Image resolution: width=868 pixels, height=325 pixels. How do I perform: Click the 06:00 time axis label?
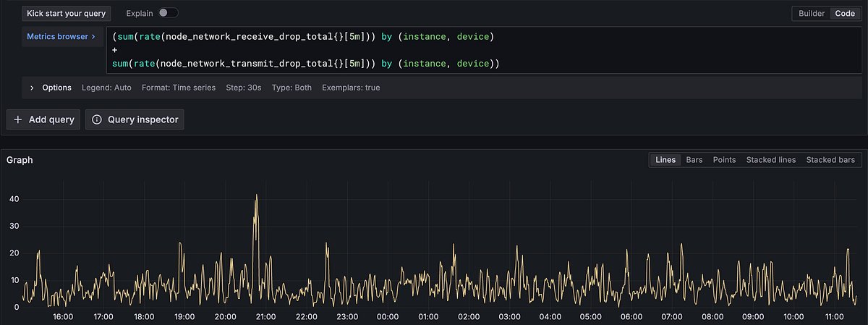tap(631, 317)
